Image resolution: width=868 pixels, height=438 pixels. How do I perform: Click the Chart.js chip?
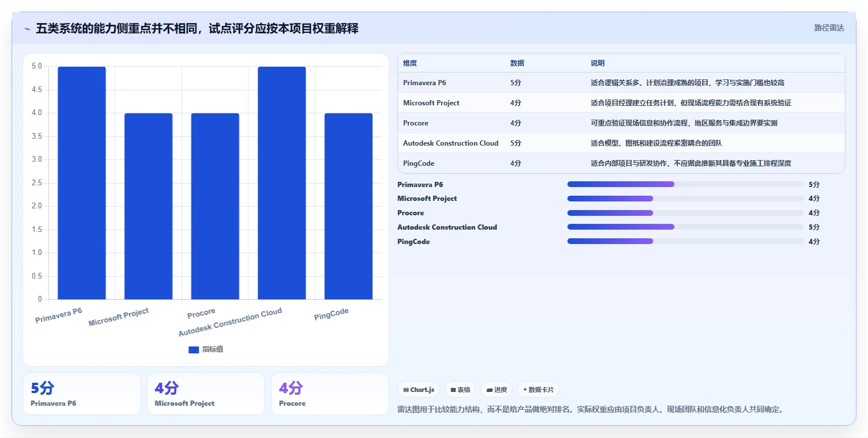(x=419, y=390)
